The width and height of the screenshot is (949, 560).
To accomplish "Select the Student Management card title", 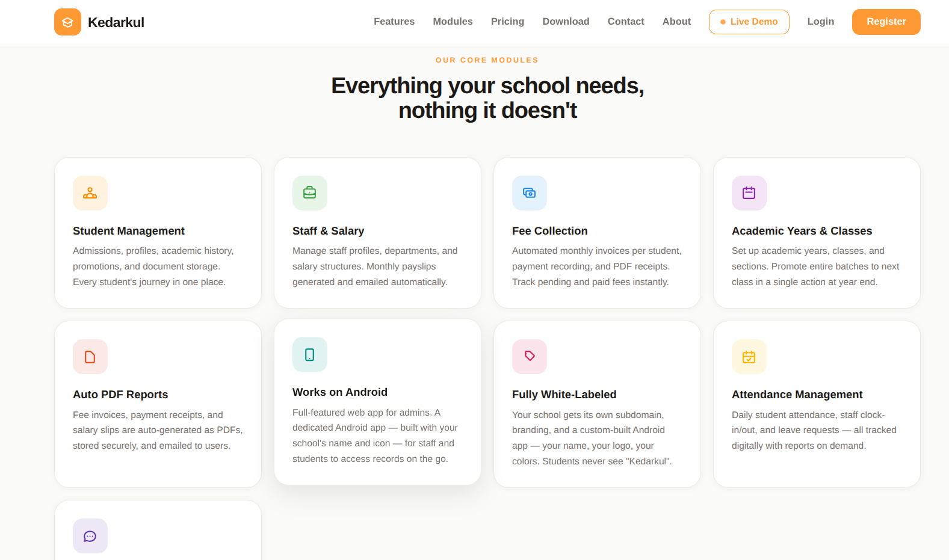I will [x=129, y=231].
